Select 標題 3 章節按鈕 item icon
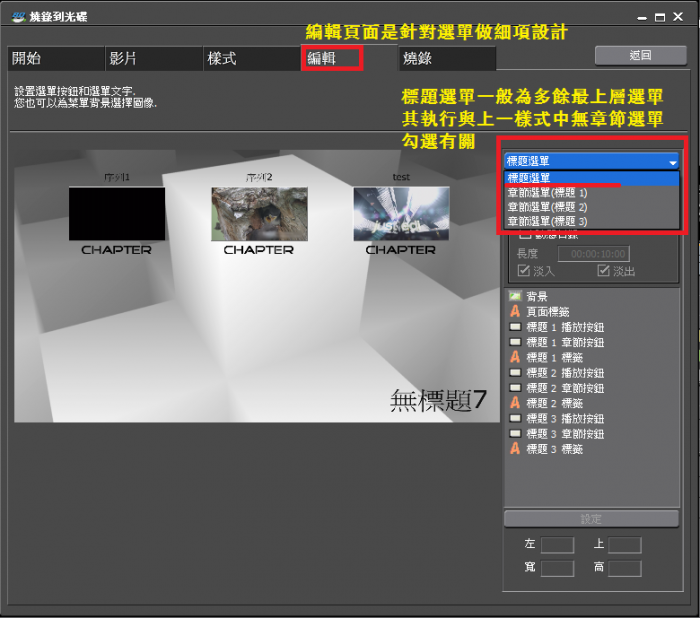700x618 pixels. click(515, 434)
